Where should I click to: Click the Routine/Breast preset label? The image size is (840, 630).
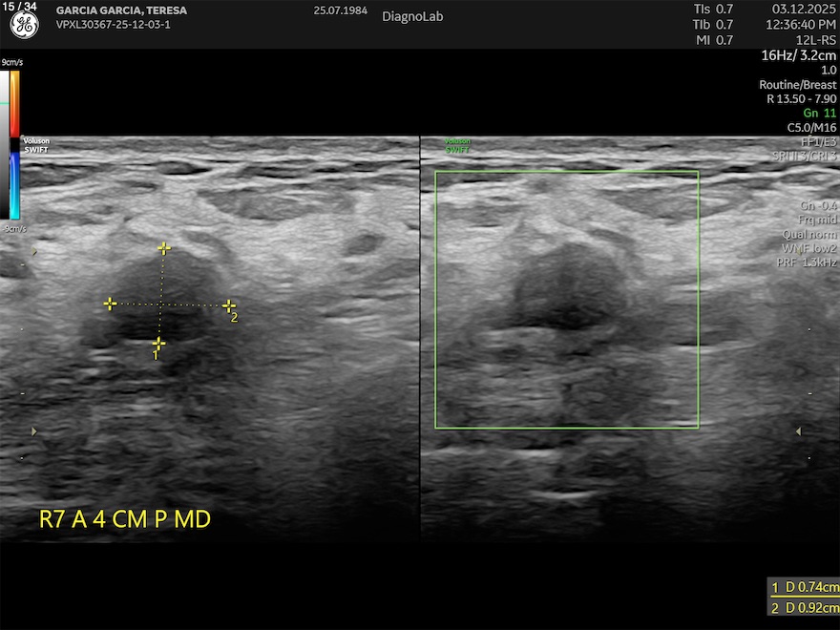point(797,85)
